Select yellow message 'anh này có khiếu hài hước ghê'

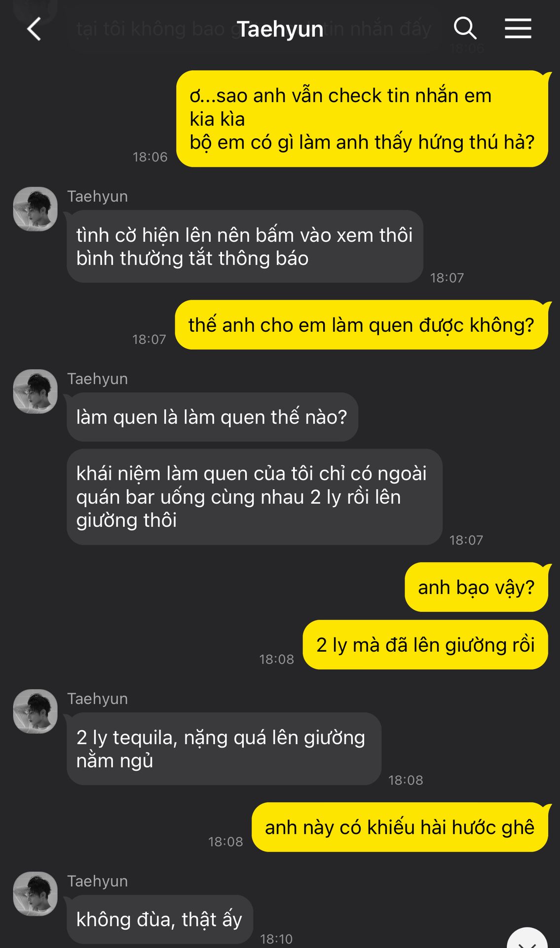tap(401, 827)
